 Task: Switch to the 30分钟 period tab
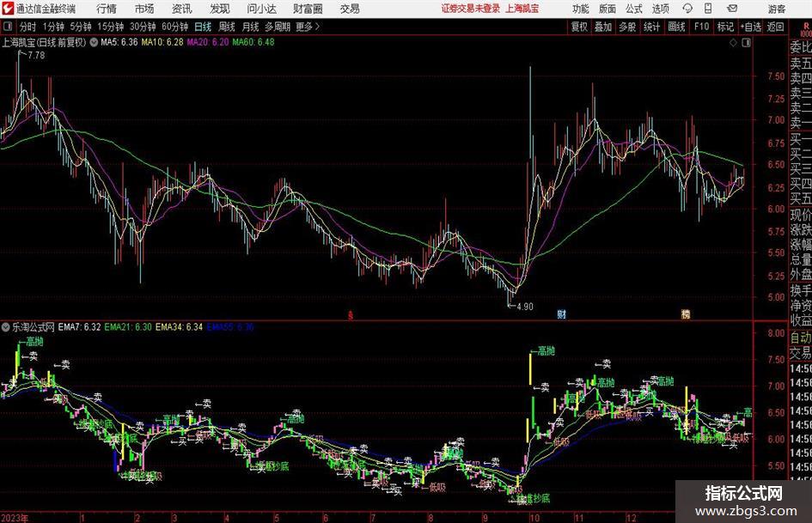click(143, 27)
